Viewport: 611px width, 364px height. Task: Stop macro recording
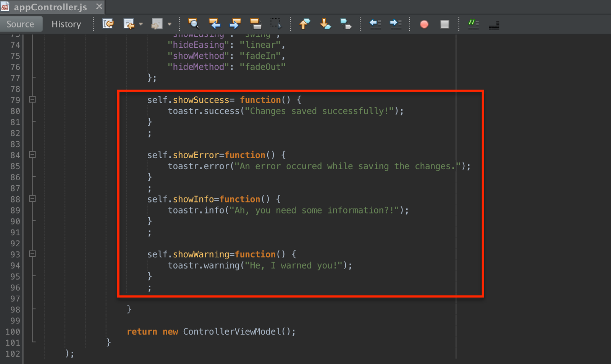click(444, 24)
